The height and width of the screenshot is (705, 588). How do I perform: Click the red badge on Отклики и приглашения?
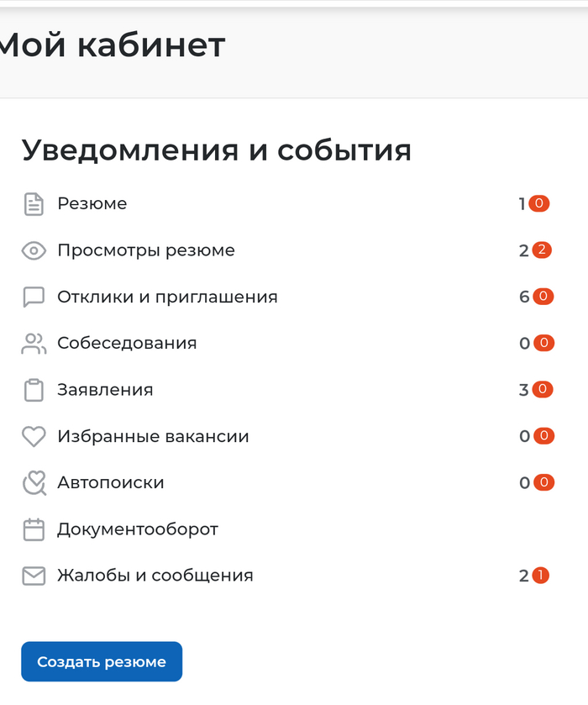(543, 296)
